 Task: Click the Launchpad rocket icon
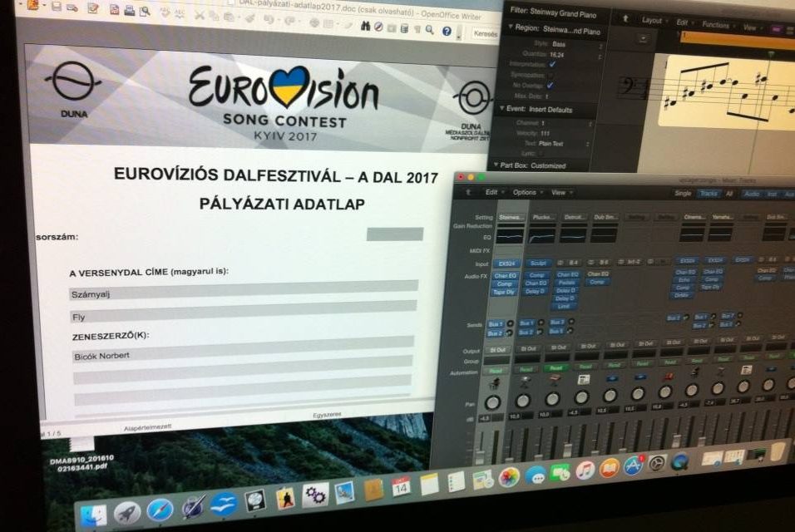coord(126,513)
